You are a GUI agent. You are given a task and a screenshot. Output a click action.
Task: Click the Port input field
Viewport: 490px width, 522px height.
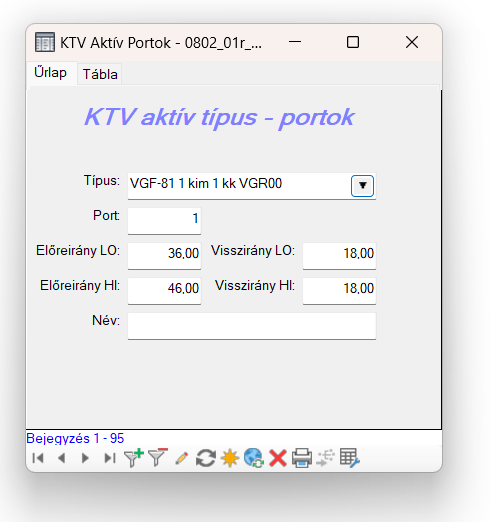point(164,220)
